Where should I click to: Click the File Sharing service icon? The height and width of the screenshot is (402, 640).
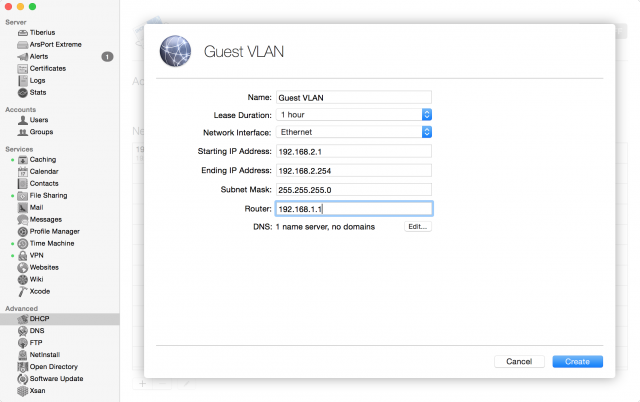[22, 195]
